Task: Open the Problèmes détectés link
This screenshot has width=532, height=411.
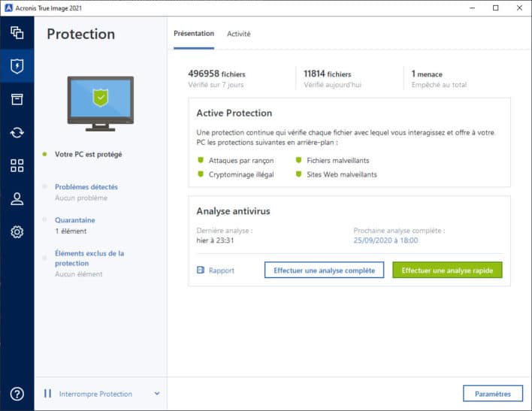Action: point(86,187)
